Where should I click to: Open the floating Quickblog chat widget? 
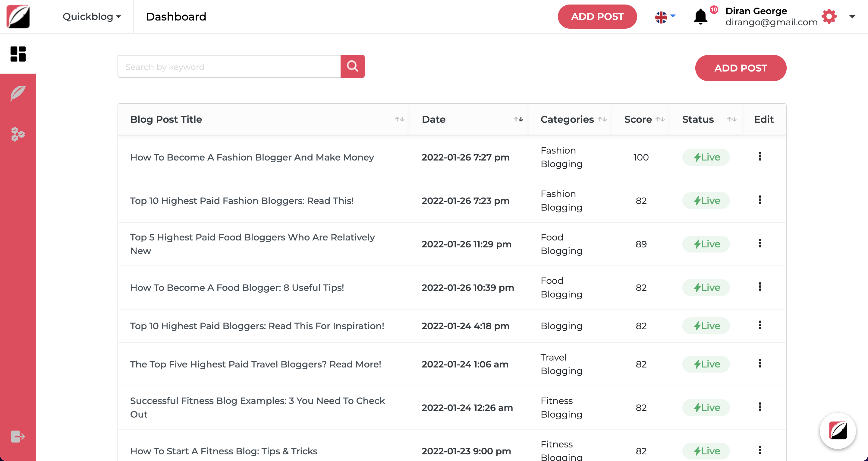pyautogui.click(x=838, y=431)
